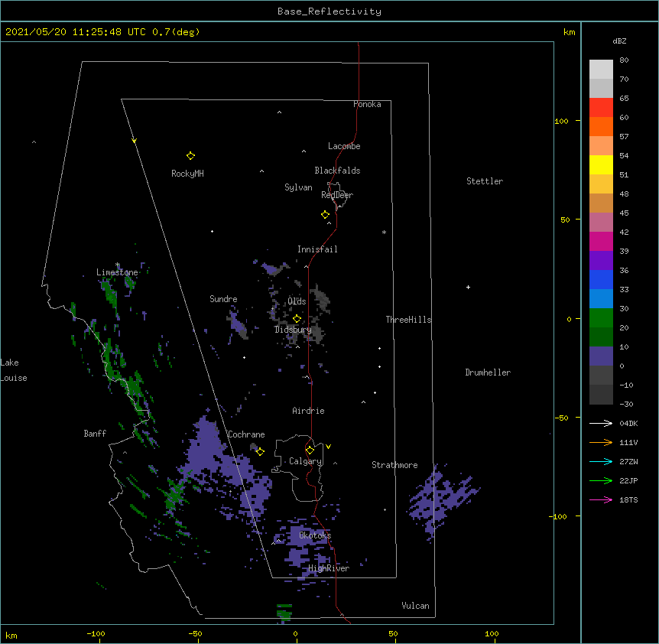Image resolution: width=659 pixels, height=644 pixels.
Task: Click the RockyMH label
Action: [187, 174]
